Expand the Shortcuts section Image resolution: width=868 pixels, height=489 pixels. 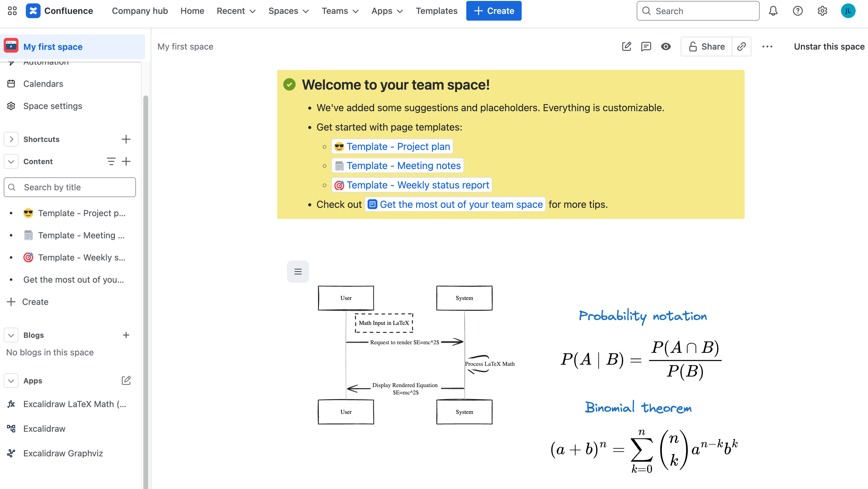11,139
